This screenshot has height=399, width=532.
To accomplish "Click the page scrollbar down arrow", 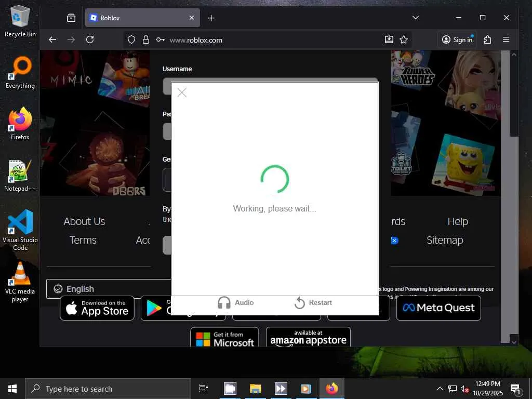I will pos(514,342).
